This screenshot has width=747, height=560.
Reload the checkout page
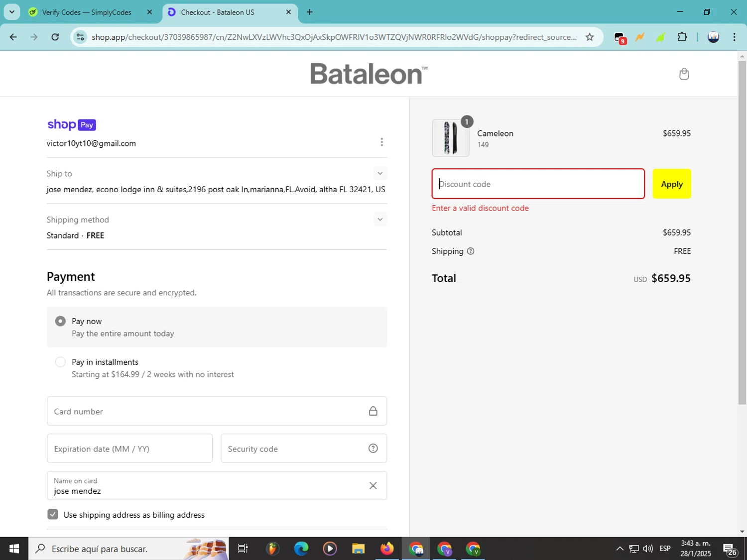55,37
